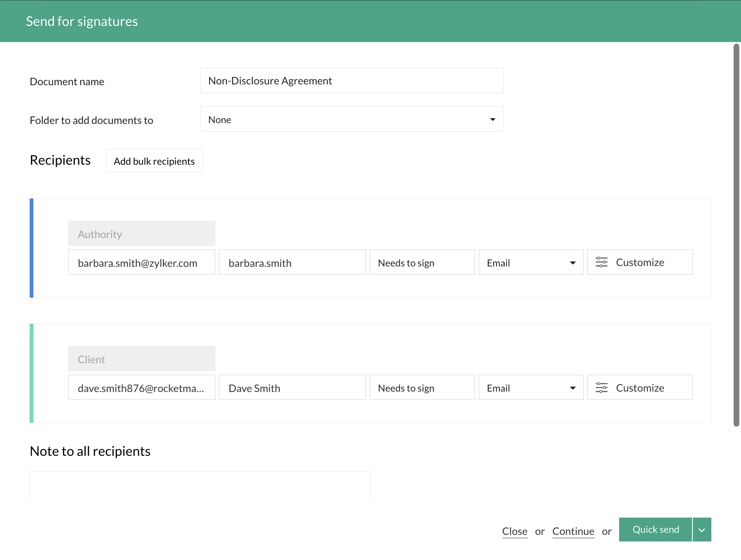Image resolution: width=741 pixels, height=560 pixels.
Task: Click the Customize sliders icon for Client
Action: (601, 387)
